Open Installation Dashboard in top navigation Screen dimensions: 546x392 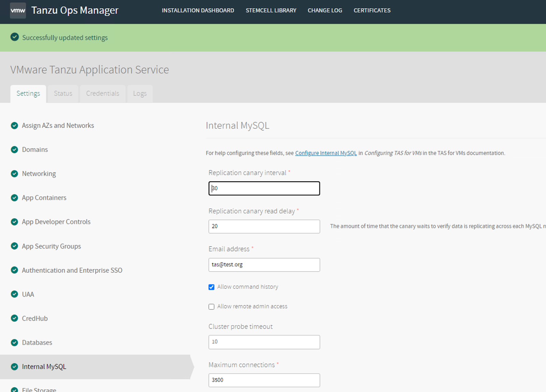coord(198,11)
